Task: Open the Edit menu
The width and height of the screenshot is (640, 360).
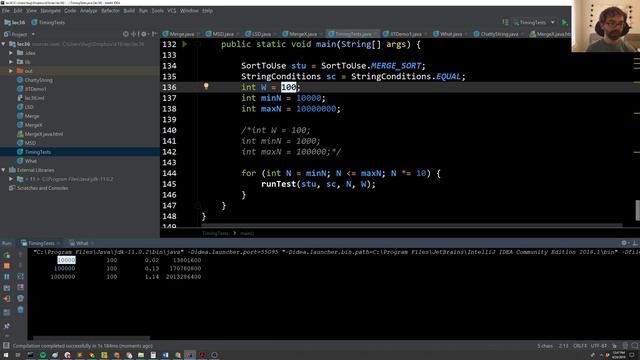Action: (x=18, y=11)
